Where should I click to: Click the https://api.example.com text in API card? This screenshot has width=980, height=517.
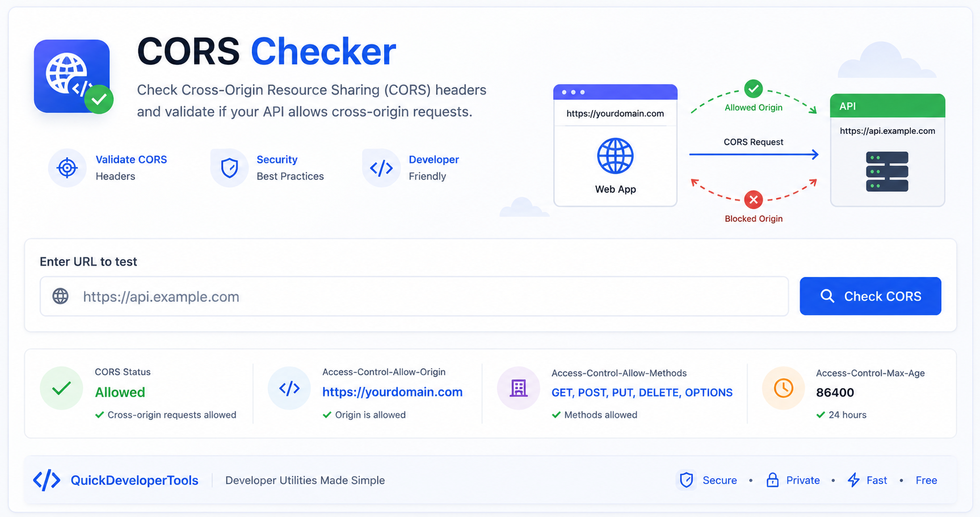pos(887,131)
